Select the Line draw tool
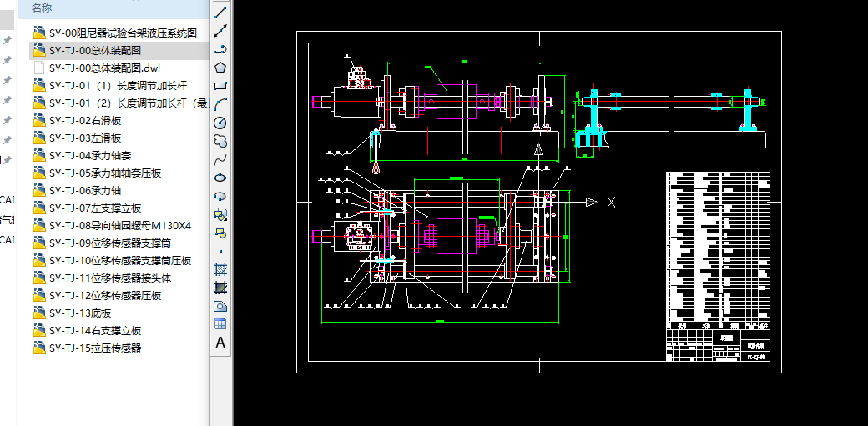This screenshot has width=868, height=426. 220,13
